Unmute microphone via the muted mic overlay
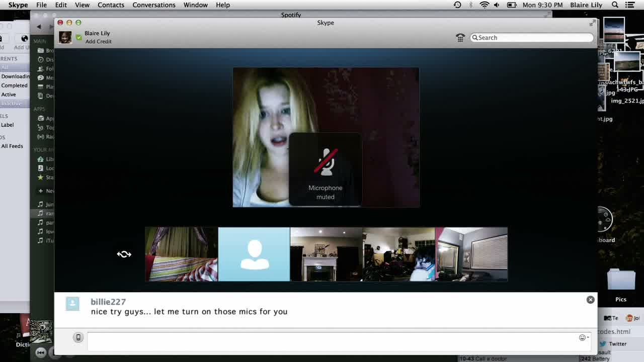This screenshot has width=644, height=362. click(326, 162)
